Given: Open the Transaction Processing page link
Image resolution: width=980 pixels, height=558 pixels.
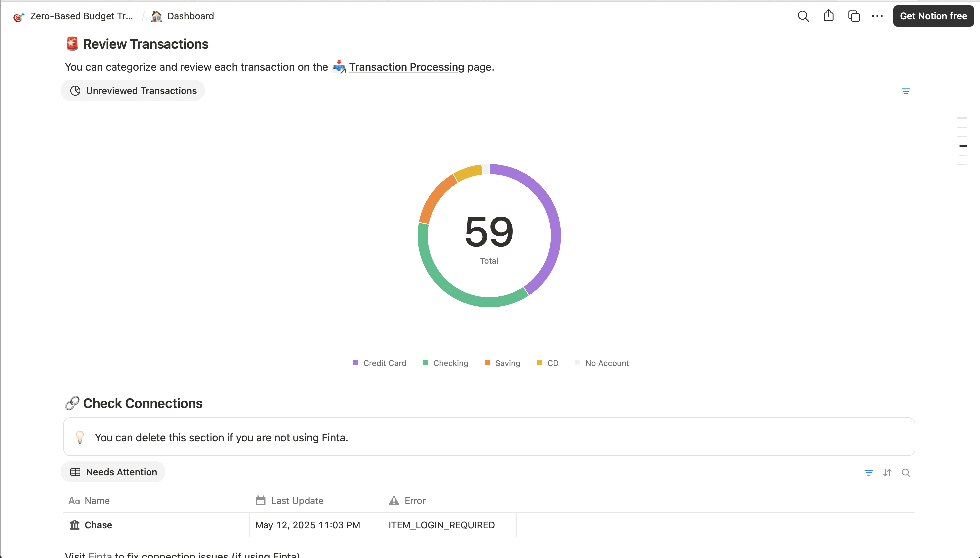Looking at the screenshot, I should click(406, 67).
